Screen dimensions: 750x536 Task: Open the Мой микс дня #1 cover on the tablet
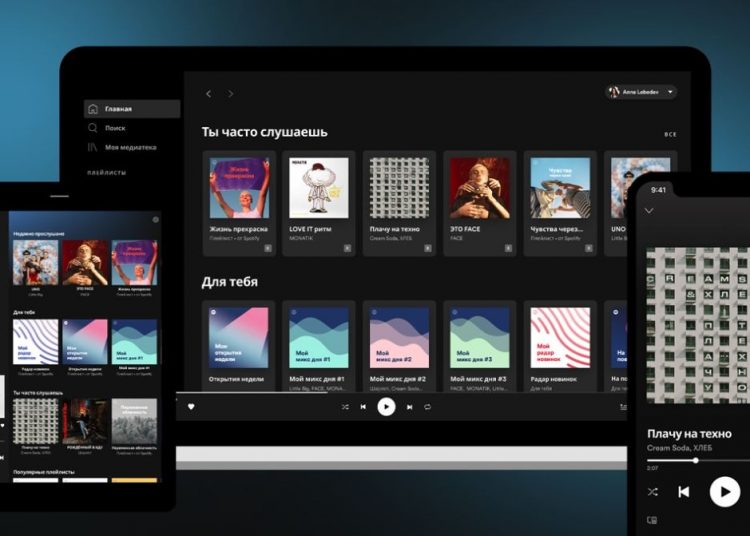pos(134,342)
